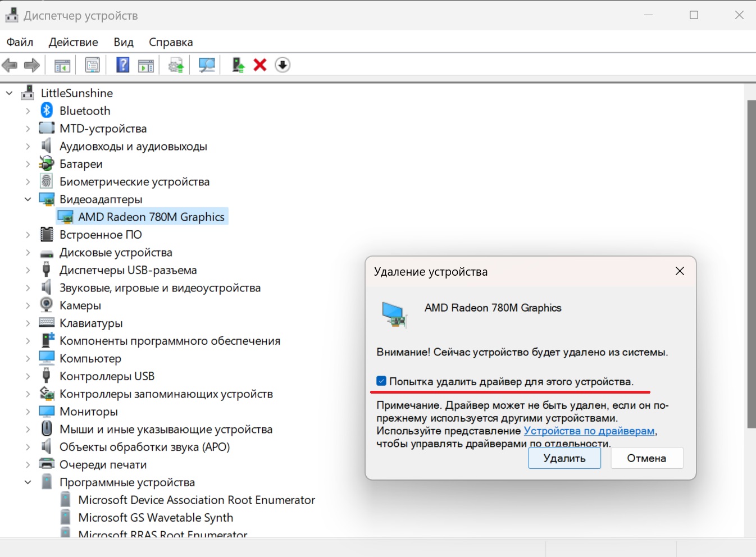Expand the MTD-устройства node
The width and height of the screenshot is (756, 557).
28,129
